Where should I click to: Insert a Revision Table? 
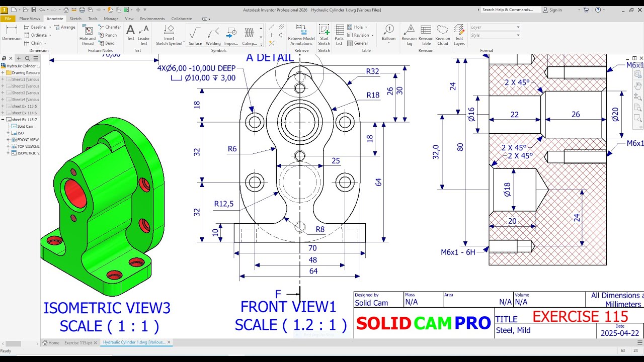[426, 35]
